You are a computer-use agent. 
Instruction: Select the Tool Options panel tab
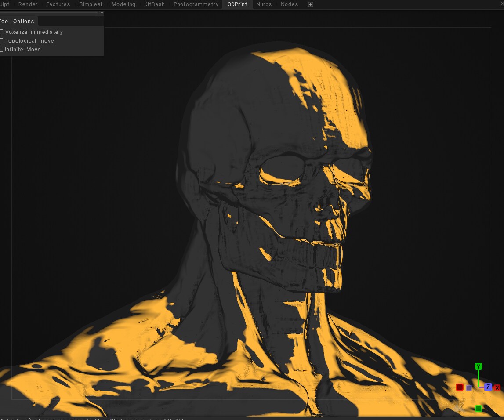(18, 21)
